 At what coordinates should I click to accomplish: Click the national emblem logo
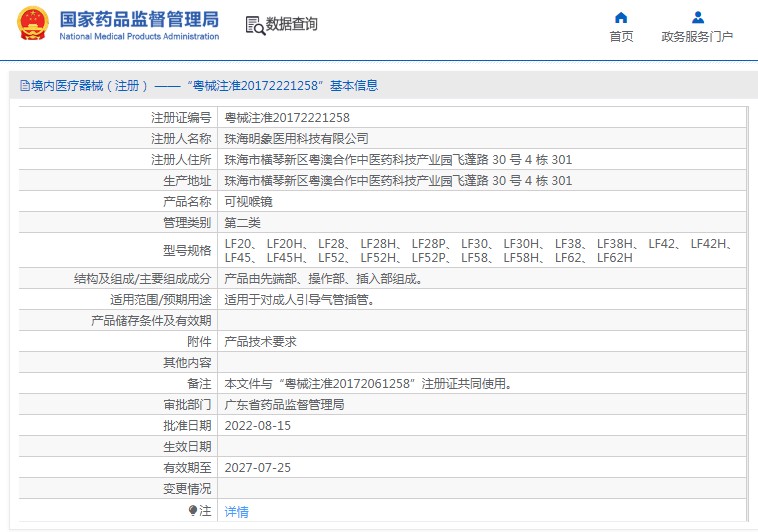point(32,25)
